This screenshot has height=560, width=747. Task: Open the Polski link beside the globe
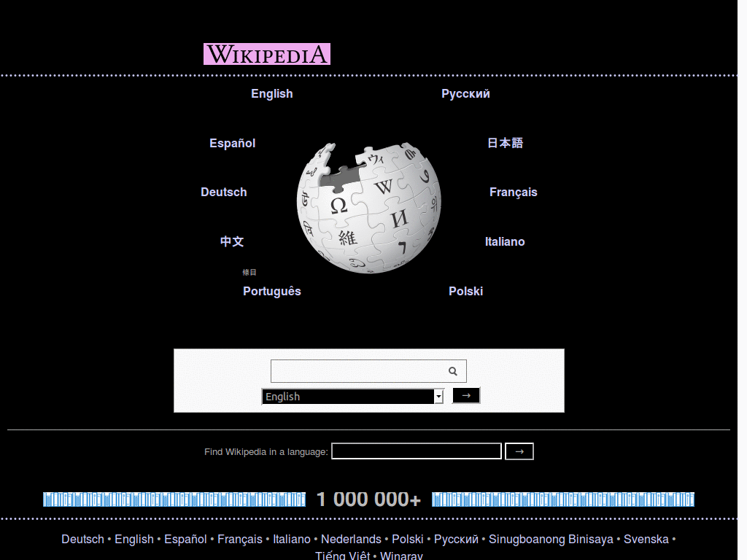(466, 292)
